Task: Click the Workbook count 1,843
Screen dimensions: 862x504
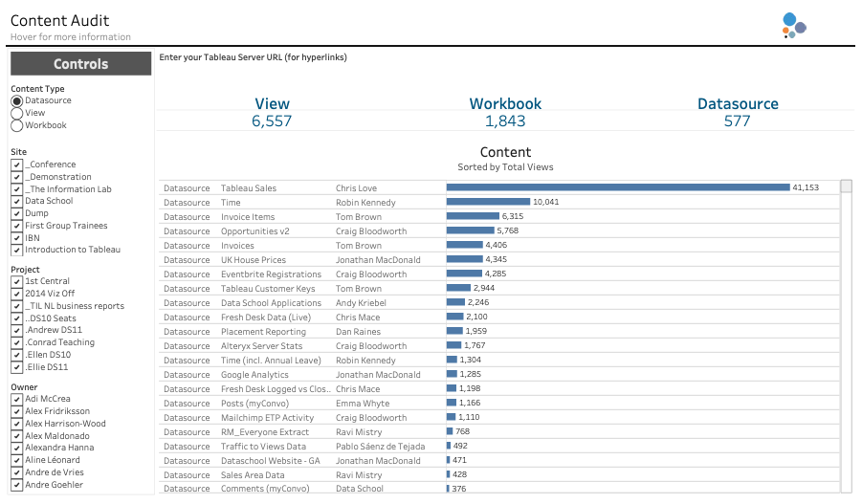Action: click(505, 121)
